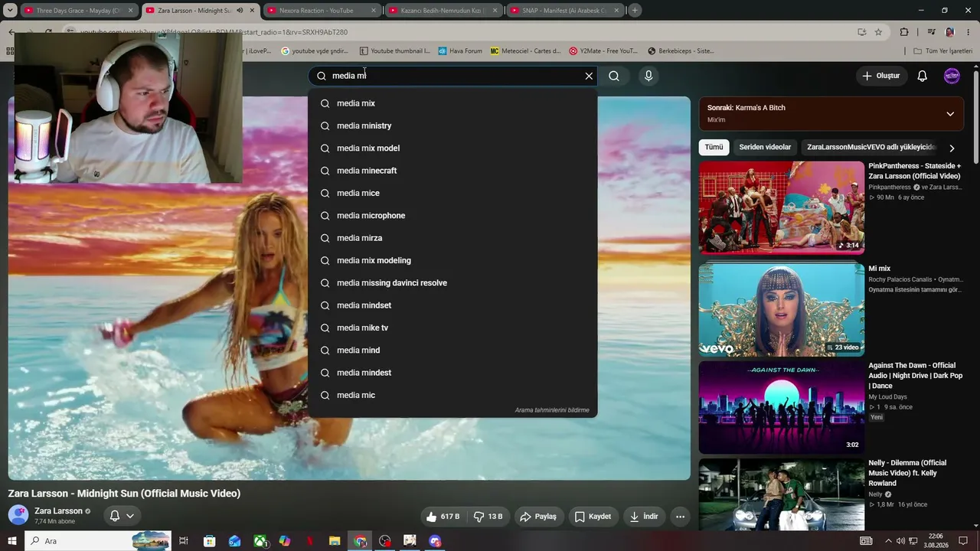Open the Chrome extensions puzzle icon

tap(904, 32)
